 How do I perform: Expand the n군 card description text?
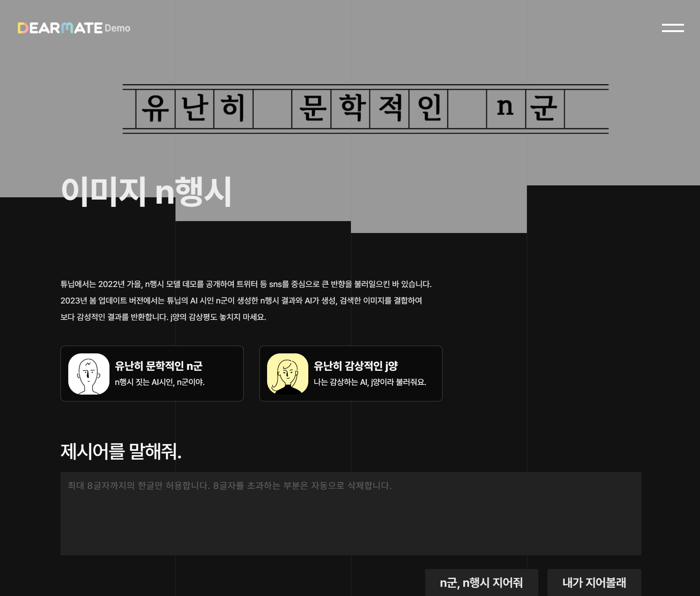click(x=159, y=382)
